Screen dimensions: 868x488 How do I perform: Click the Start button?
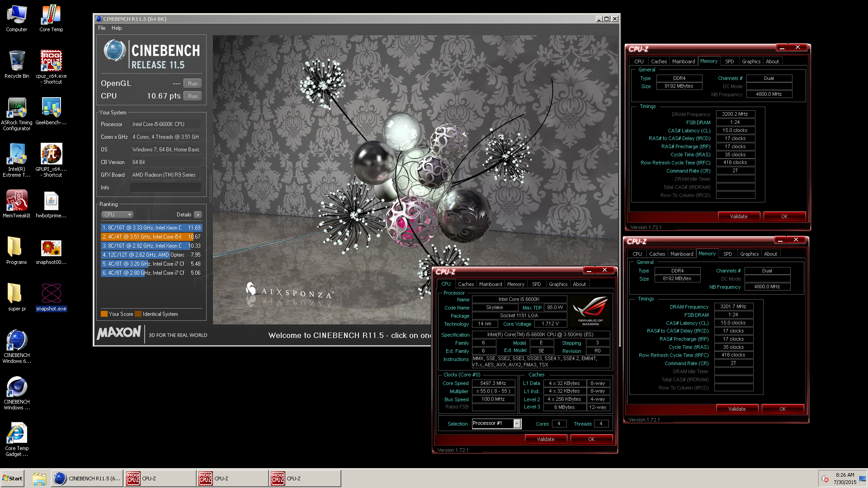coord(13,479)
